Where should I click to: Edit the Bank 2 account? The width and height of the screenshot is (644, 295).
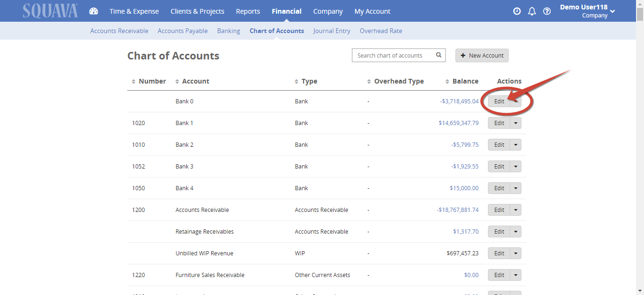point(499,145)
